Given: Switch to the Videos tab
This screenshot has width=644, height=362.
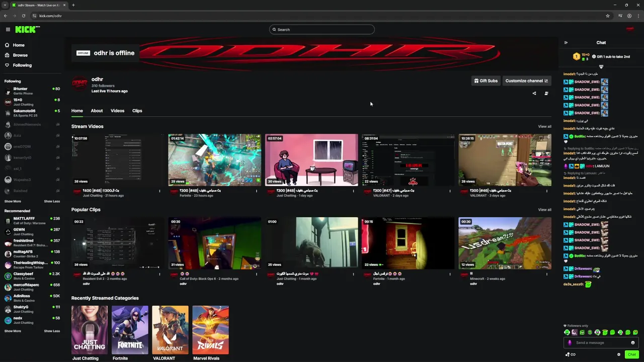Looking at the screenshot, I should tap(117, 111).
